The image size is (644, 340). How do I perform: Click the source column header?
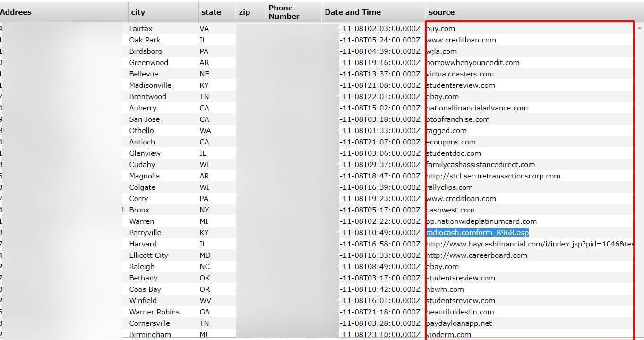coord(441,12)
